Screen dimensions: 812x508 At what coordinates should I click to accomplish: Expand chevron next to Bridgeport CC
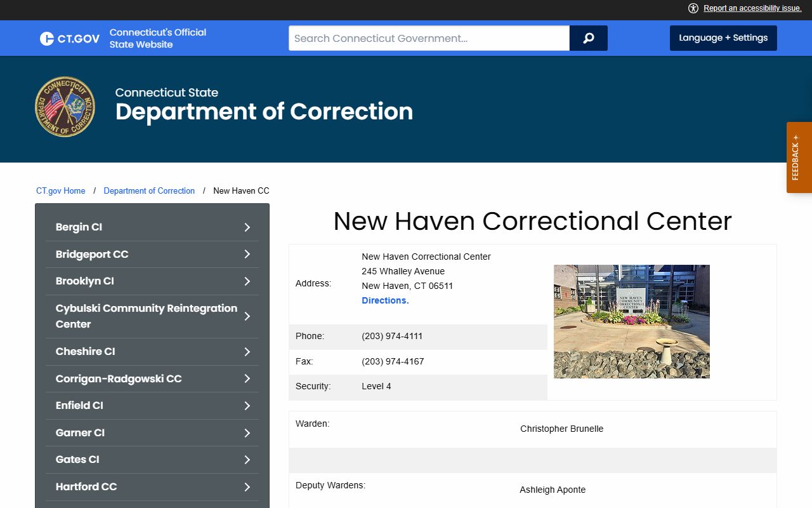click(x=247, y=254)
